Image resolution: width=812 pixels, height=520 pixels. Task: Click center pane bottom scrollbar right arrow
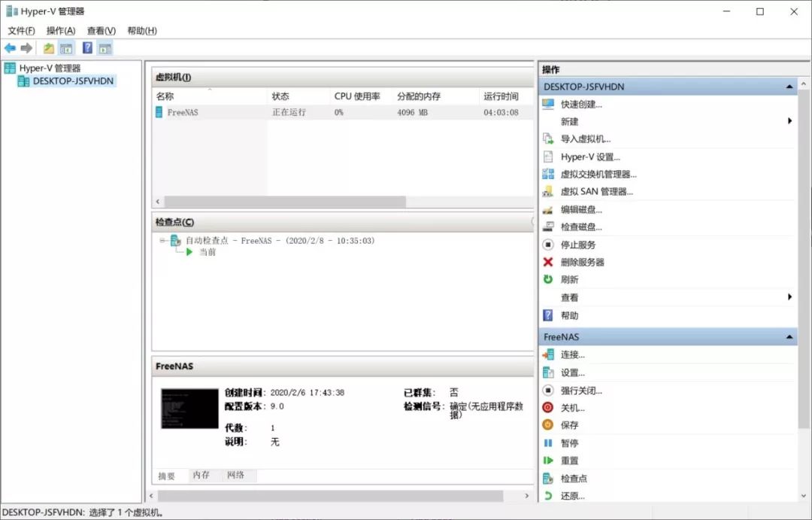(x=526, y=496)
